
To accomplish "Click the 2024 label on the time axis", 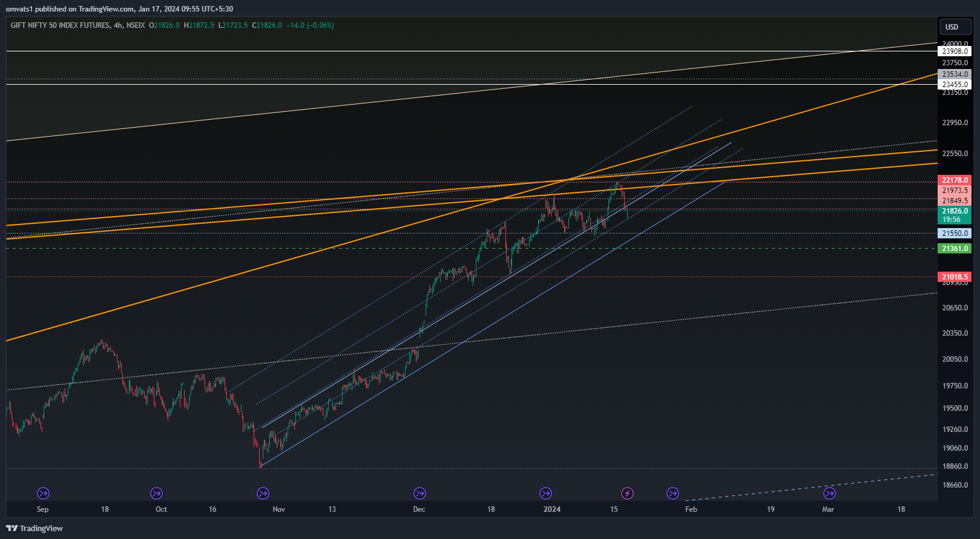I will click(x=552, y=509).
